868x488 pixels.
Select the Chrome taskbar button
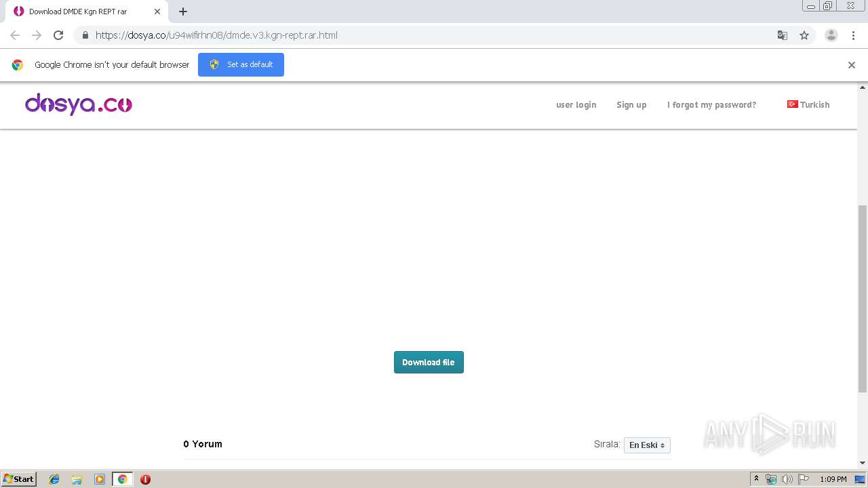point(122,479)
